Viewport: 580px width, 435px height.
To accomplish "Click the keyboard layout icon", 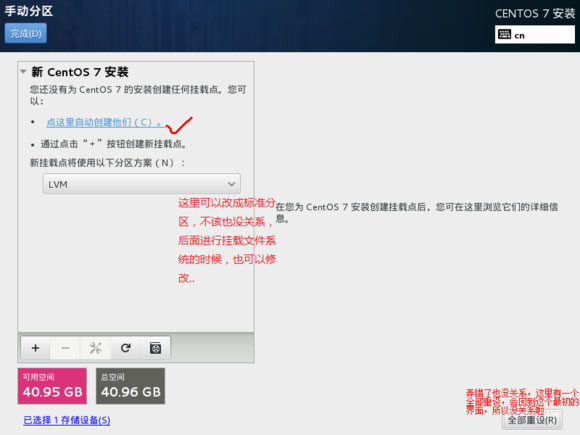I will click(x=504, y=35).
